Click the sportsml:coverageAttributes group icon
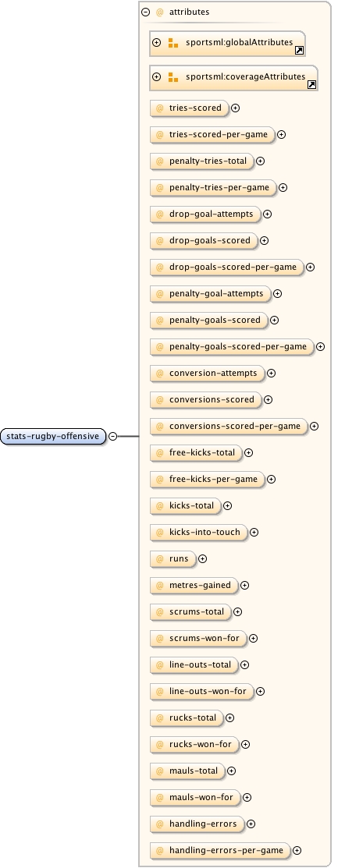 tap(172, 77)
